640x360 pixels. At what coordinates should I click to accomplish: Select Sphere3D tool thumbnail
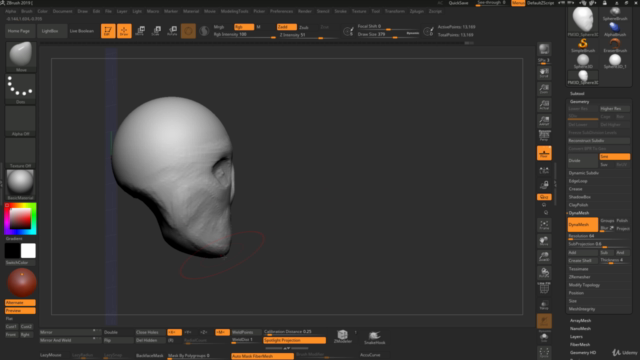pos(583,61)
